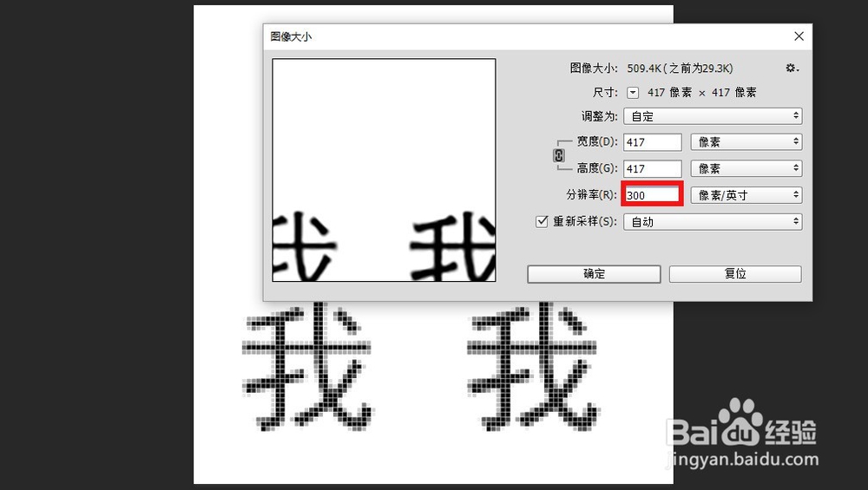Screen dimensions: 868x490
Task: Open the resolution unit dropdown 像素/英寸
Action: coord(746,194)
